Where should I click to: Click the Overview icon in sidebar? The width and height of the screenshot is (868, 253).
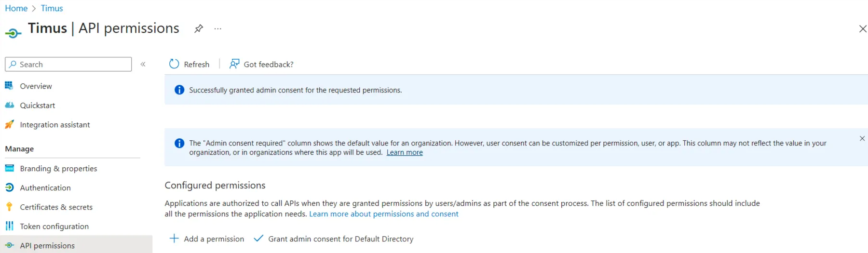coord(9,86)
